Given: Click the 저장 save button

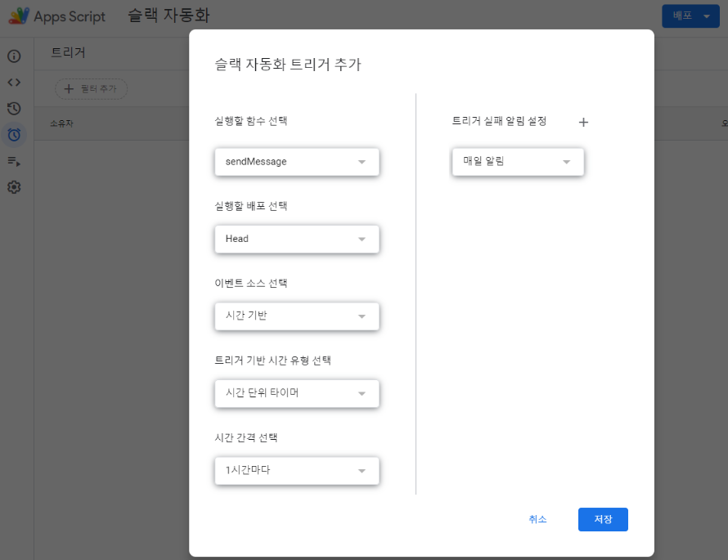Looking at the screenshot, I should [x=603, y=519].
